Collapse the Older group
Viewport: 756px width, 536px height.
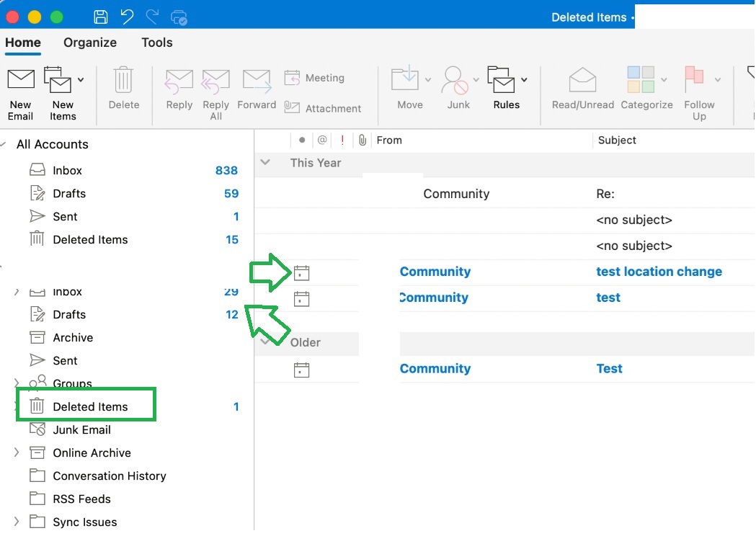265,342
